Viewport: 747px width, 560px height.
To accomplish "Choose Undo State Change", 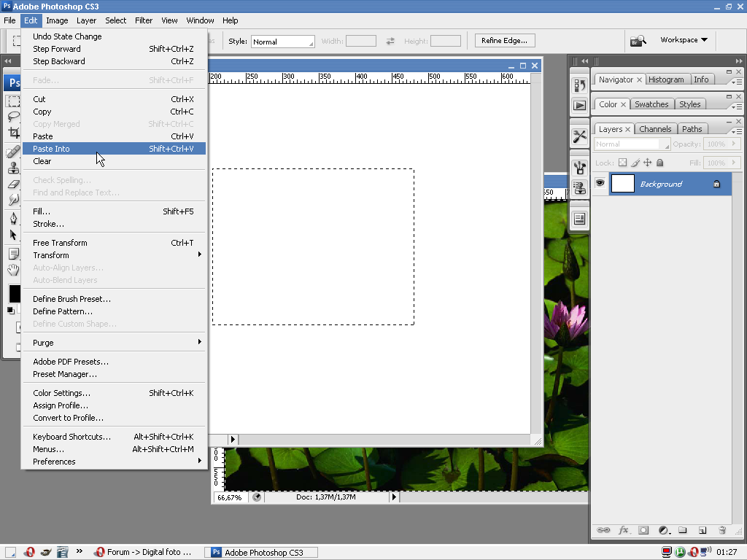I will [x=114, y=36].
